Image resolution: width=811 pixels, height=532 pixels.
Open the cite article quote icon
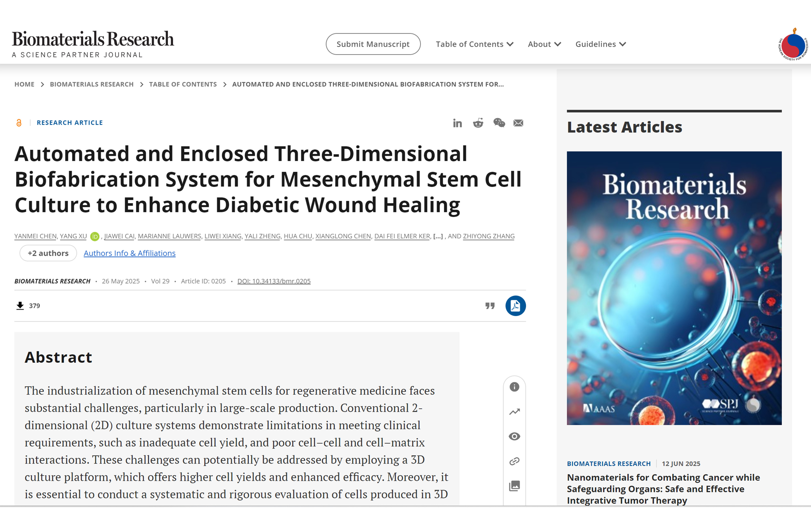pyautogui.click(x=490, y=306)
